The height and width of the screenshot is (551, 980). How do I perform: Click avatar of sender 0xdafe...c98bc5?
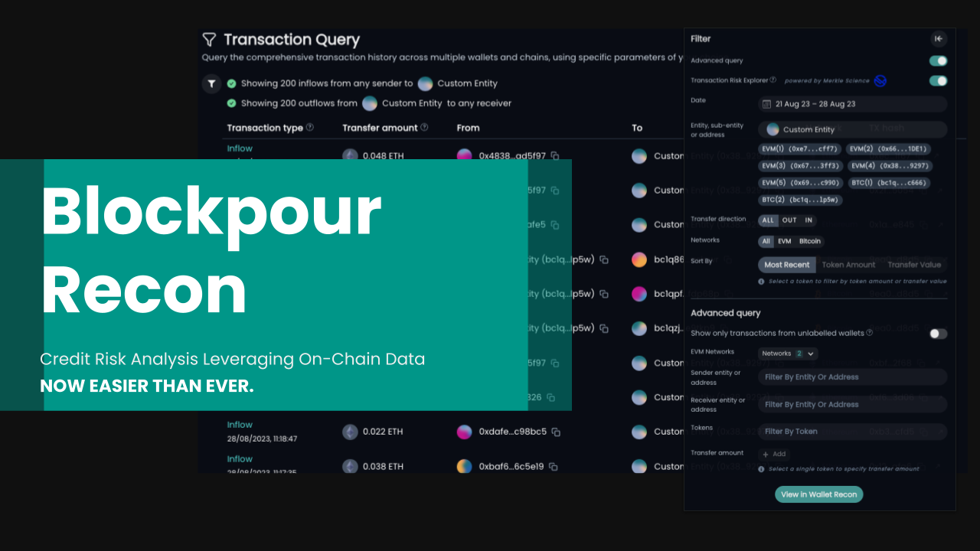click(x=465, y=432)
